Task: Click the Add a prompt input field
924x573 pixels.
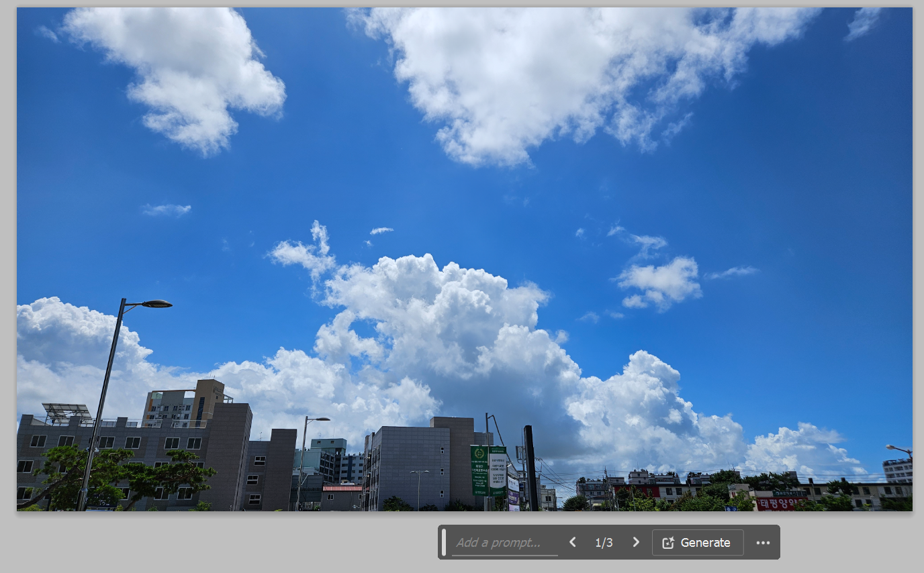Action: pyautogui.click(x=504, y=543)
